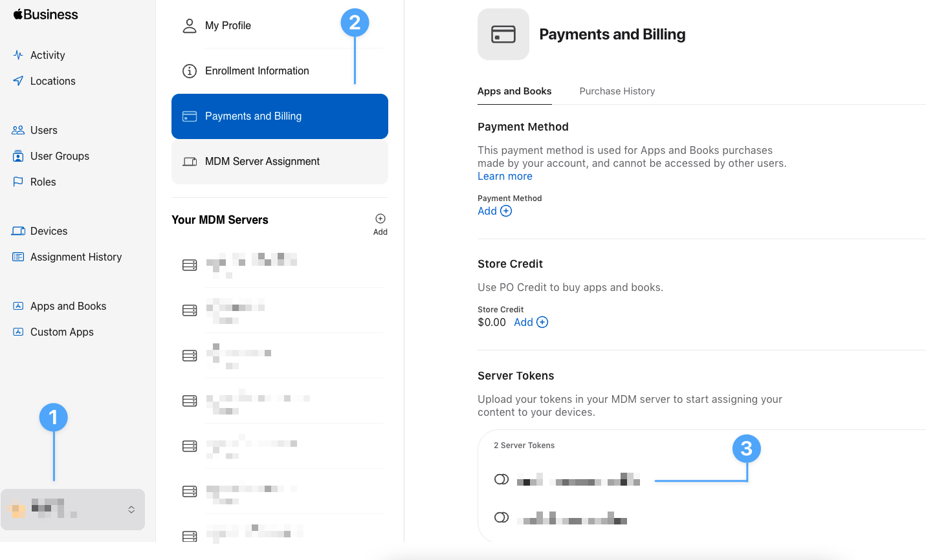Switch to Purchase History tab
This screenshot has width=926, height=560.
(617, 91)
